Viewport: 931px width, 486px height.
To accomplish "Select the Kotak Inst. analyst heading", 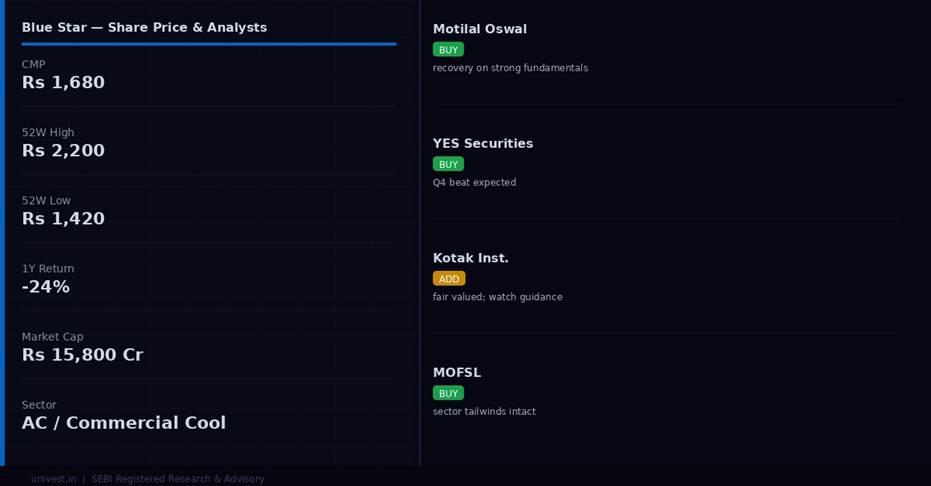I will coord(470,258).
